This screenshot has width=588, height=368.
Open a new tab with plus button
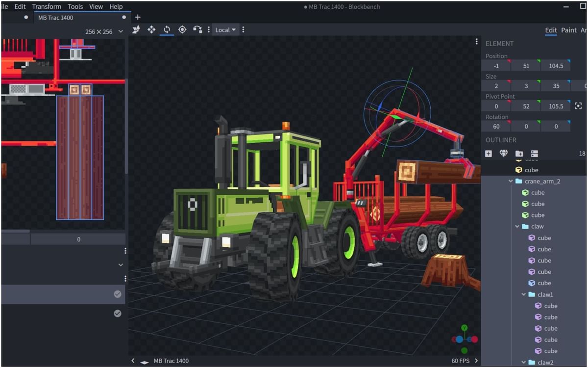[x=138, y=17]
